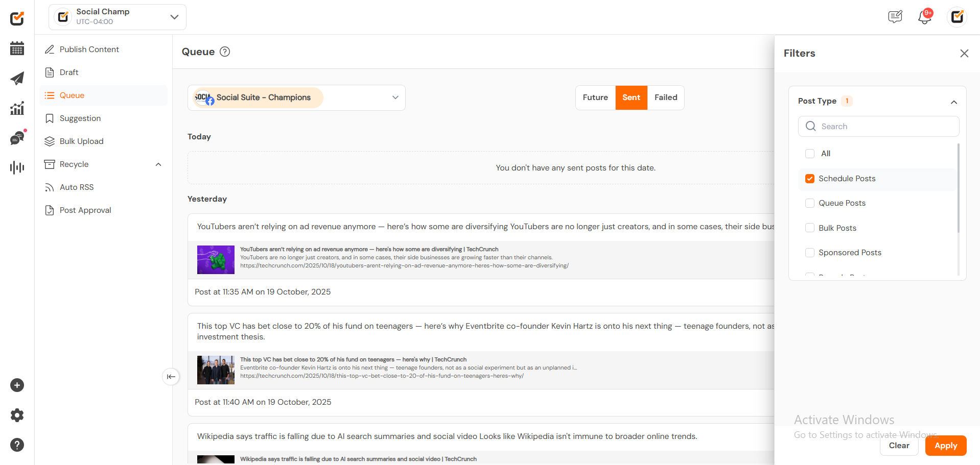
Task: Collapse the Post Type filter section
Action: tap(953, 102)
